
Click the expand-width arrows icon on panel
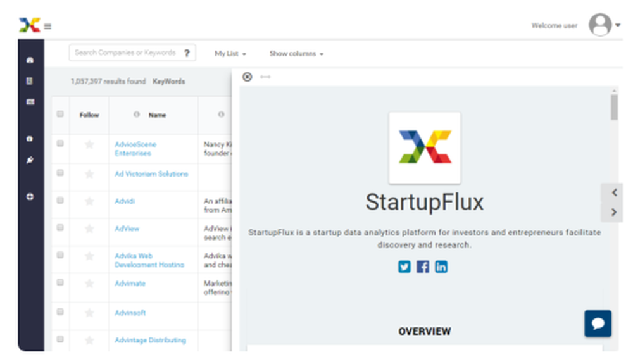[x=265, y=77]
